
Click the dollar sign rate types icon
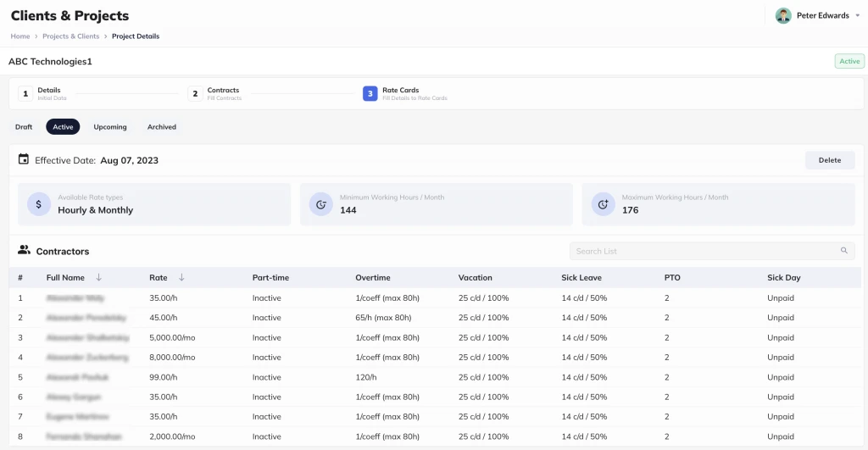(x=39, y=204)
